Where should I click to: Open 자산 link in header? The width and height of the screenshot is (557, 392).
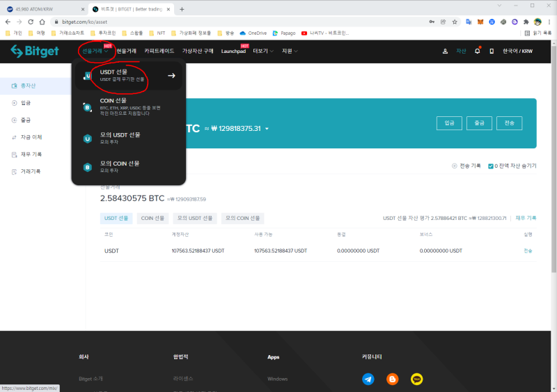[461, 52]
